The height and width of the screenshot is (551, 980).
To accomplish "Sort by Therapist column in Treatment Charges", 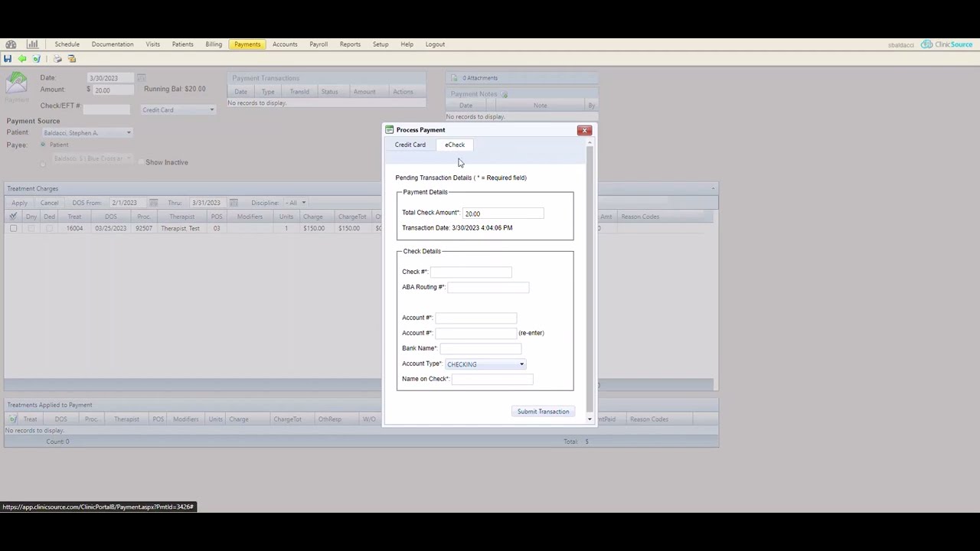I will click(x=181, y=217).
